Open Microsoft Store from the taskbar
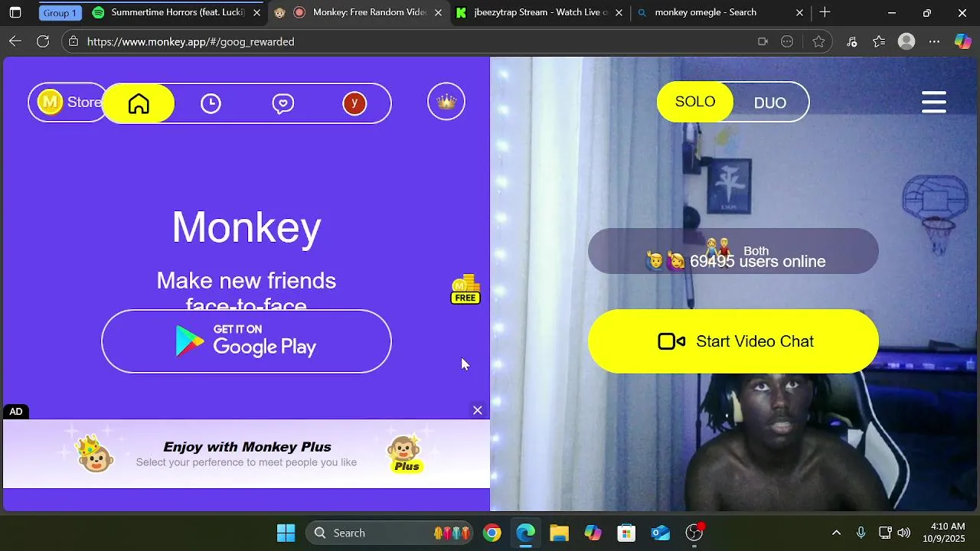 point(626,533)
